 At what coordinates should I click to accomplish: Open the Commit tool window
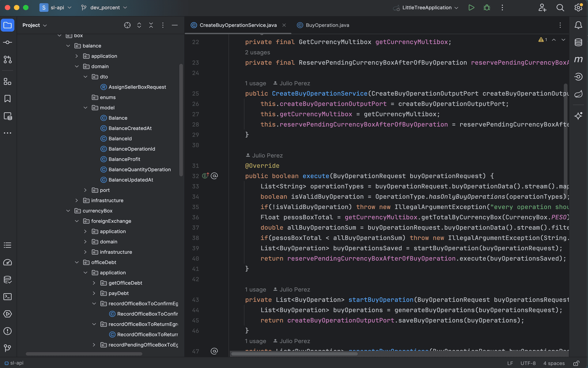click(8, 42)
